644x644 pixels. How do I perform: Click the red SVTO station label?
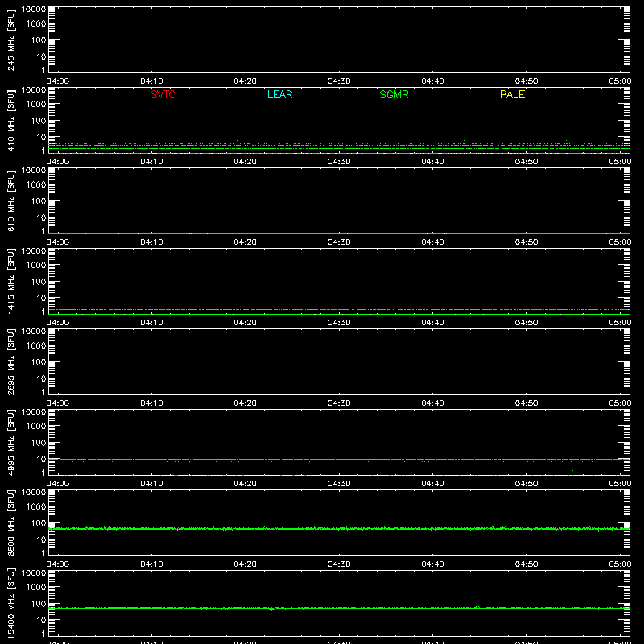point(163,94)
